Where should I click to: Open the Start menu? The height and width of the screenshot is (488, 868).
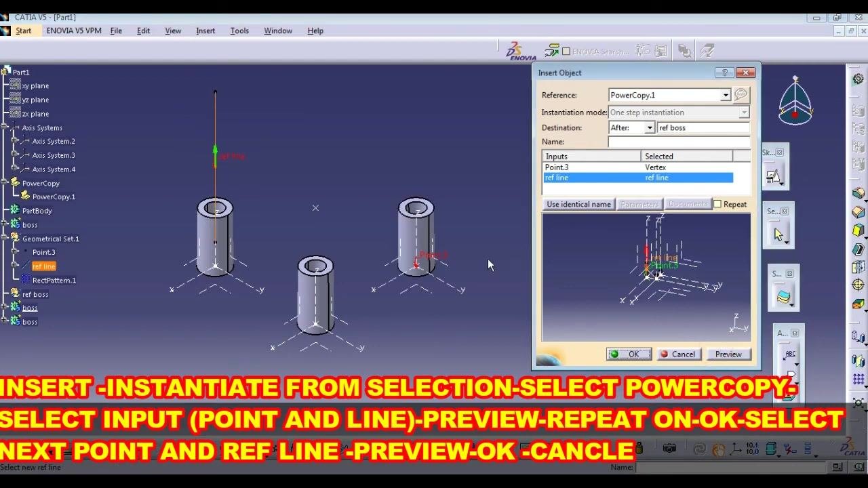tap(23, 30)
